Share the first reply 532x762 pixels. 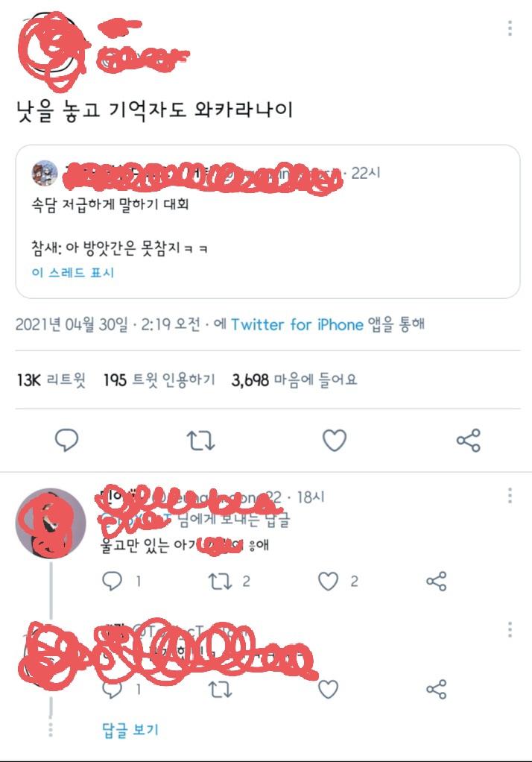[436, 582]
